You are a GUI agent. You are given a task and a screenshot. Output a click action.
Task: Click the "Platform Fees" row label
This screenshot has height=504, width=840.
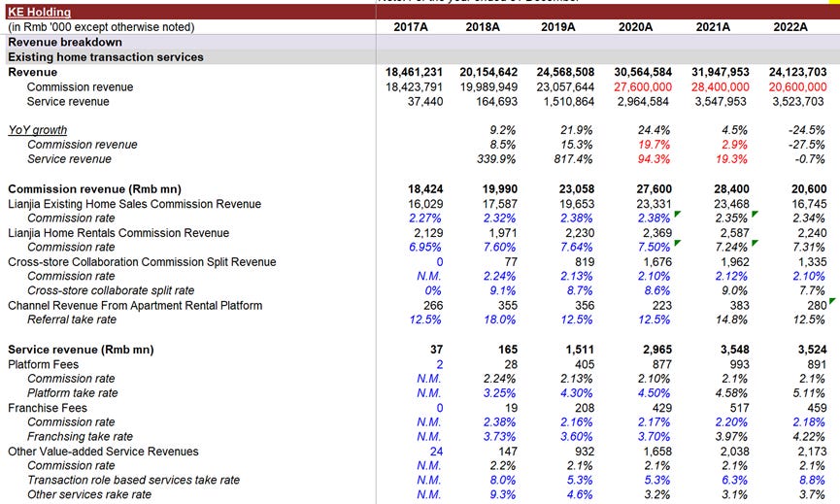[43, 364]
